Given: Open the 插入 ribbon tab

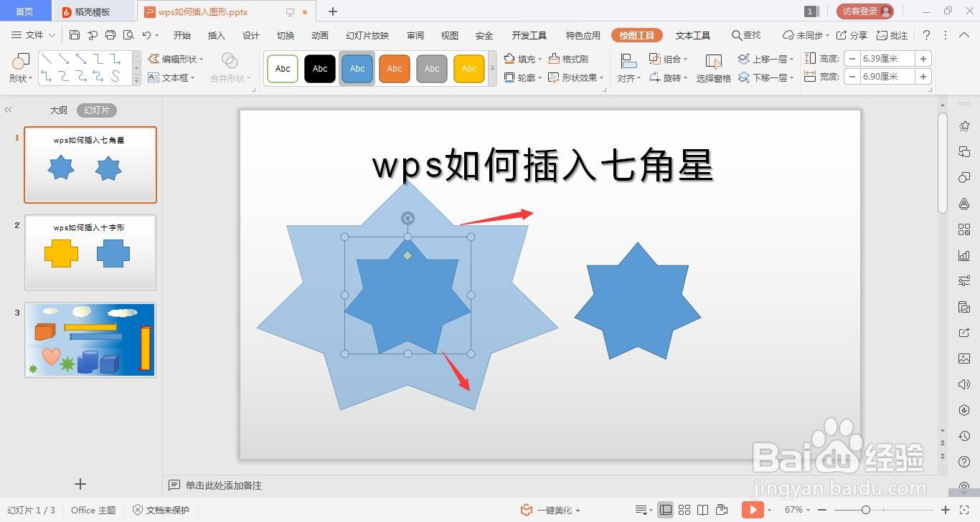Looking at the screenshot, I should tap(216, 34).
